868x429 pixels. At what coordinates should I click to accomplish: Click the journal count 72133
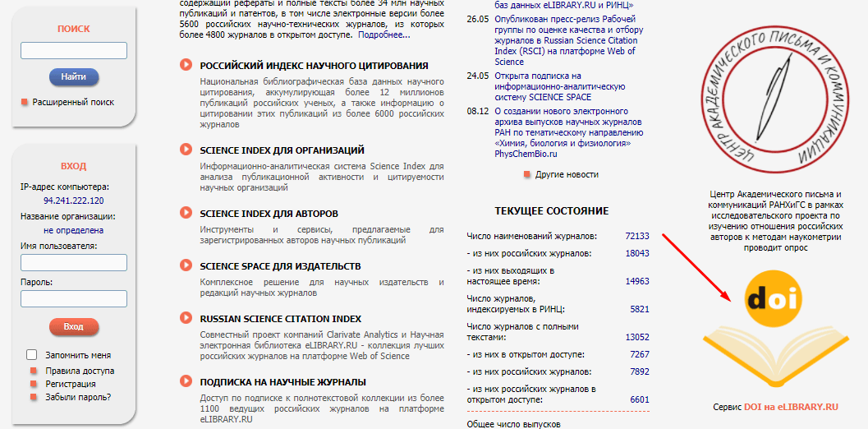tap(637, 236)
